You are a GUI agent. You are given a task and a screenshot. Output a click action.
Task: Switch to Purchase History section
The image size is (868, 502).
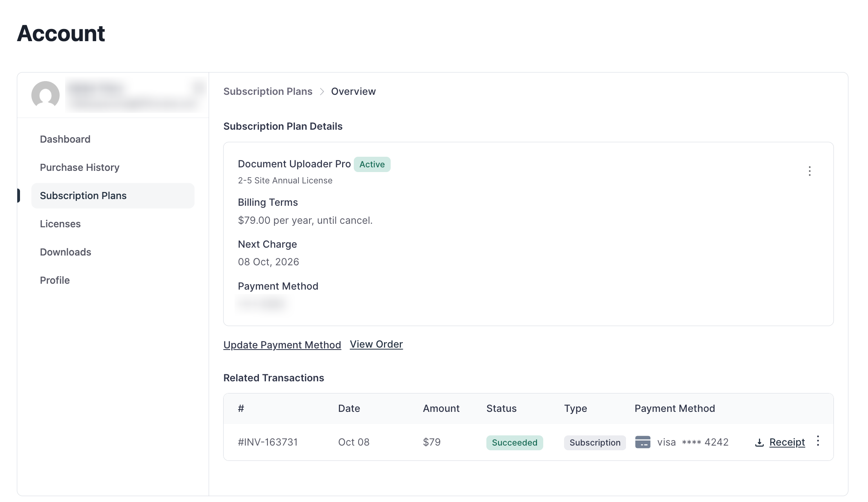80,167
